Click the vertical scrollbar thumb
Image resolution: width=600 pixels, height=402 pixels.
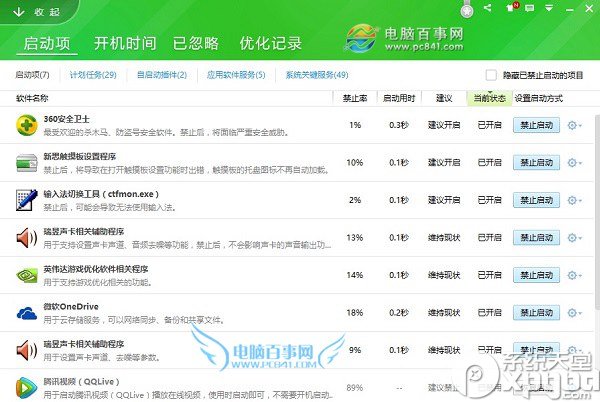coord(597,210)
